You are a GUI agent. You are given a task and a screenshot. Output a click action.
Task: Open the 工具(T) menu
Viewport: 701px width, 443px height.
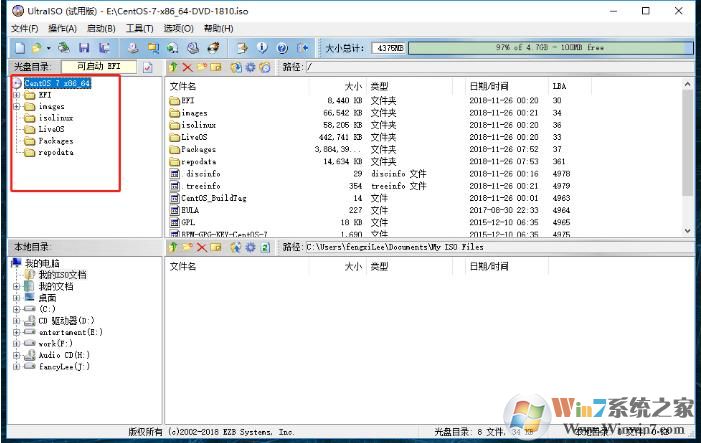pyautogui.click(x=140, y=28)
